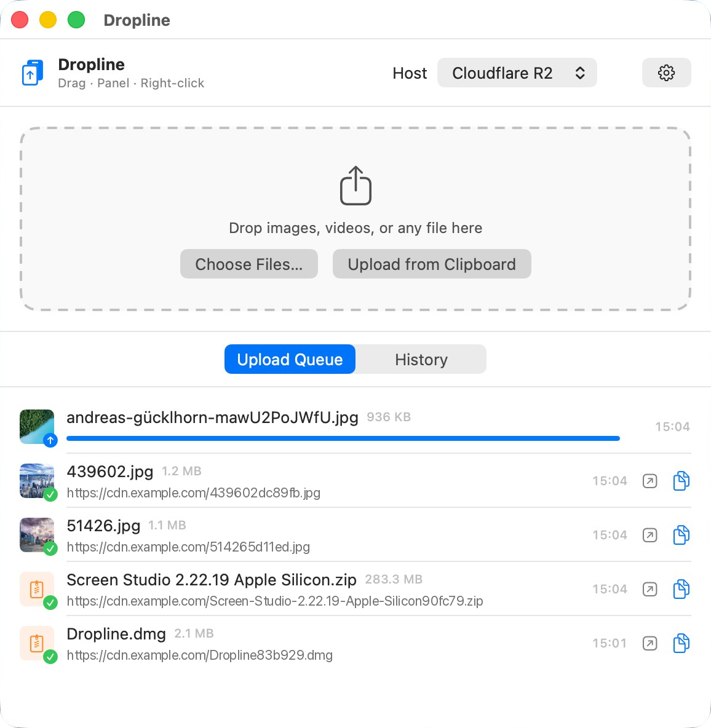Click the 439602.jpg city thumbnail
711x728 pixels.
tap(37, 481)
